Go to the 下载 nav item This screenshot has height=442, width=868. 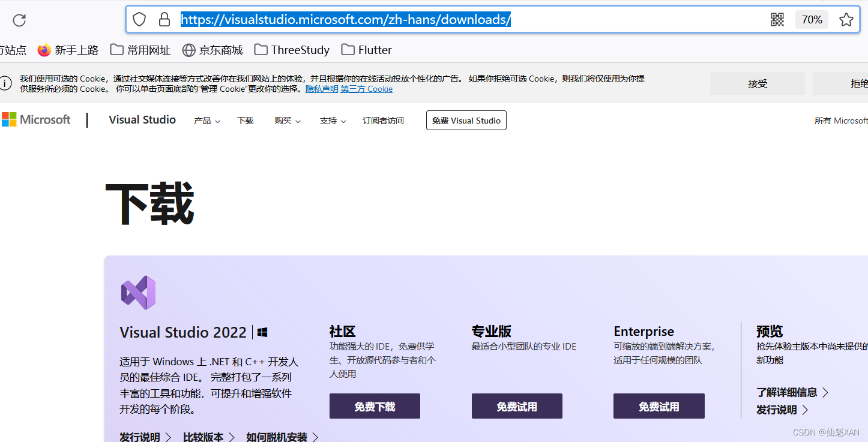(x=246, y=121)
